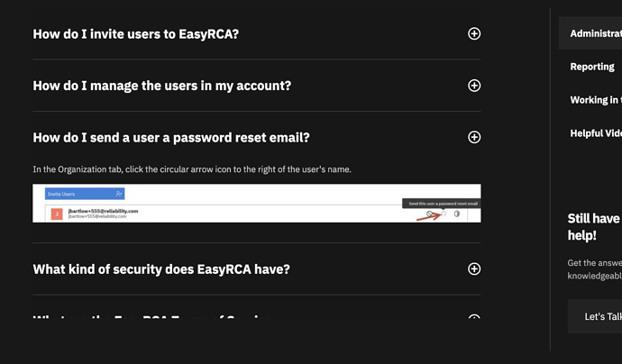The width and height of the screenshot is (622, 364).
Task: Click plus icon beside manage users question
Action: 474,86
